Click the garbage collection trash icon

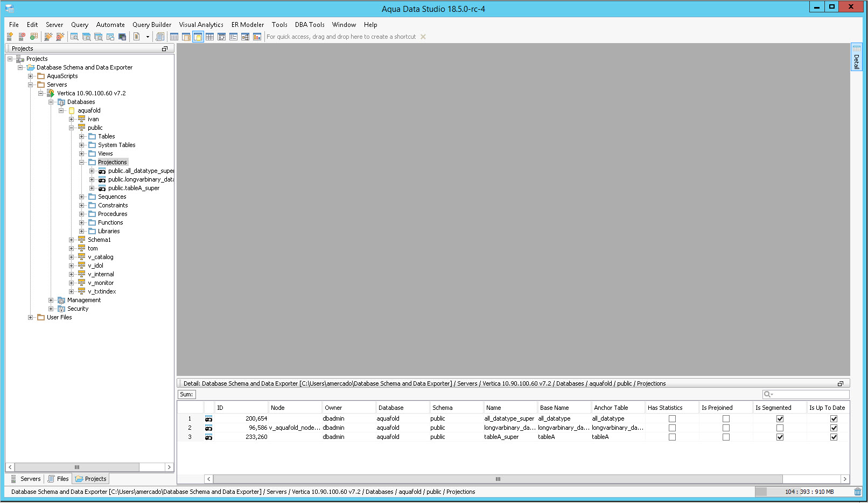point(858,492)
